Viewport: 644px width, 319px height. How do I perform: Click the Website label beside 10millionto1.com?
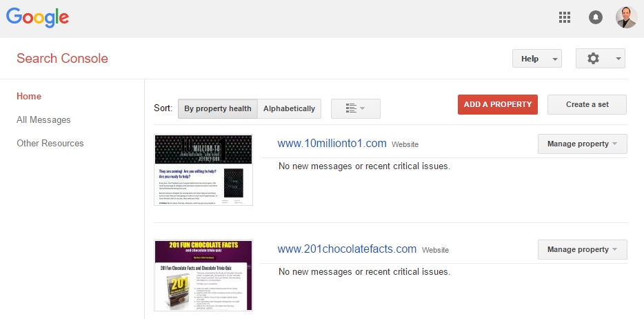(405, 144)
